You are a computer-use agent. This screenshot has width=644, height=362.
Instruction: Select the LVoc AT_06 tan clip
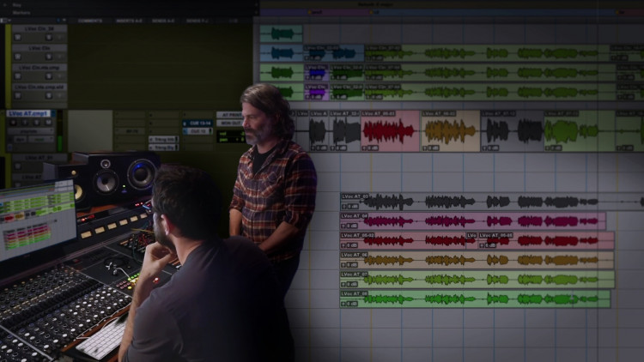pyautogui.click(x=477, y=260)
